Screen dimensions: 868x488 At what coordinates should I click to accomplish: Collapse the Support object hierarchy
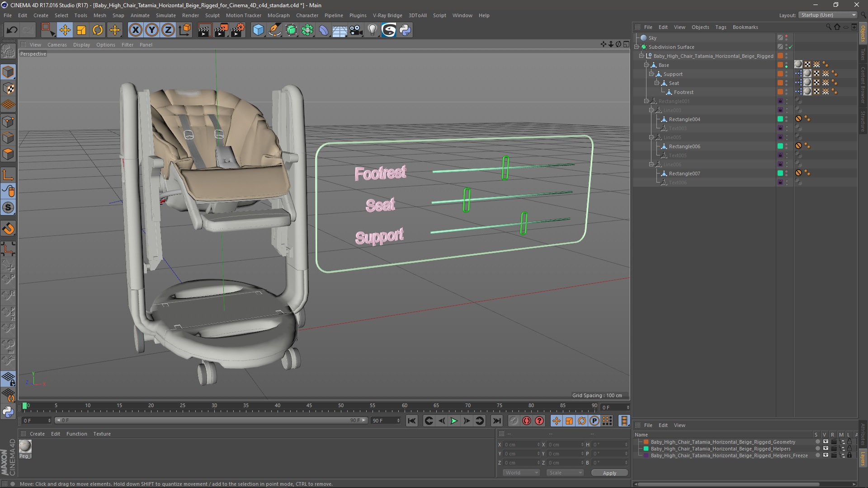coord(651,74)
